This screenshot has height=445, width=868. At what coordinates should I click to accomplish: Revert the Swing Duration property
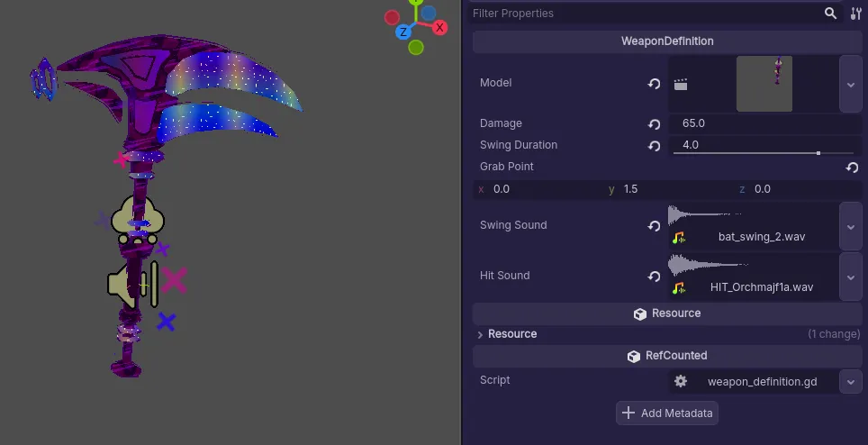pos(654,146)
